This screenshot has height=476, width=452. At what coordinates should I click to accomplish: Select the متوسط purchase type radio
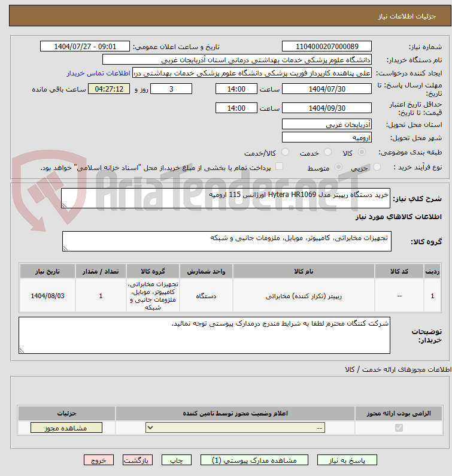pyautogui.click(x=338, y=166)
